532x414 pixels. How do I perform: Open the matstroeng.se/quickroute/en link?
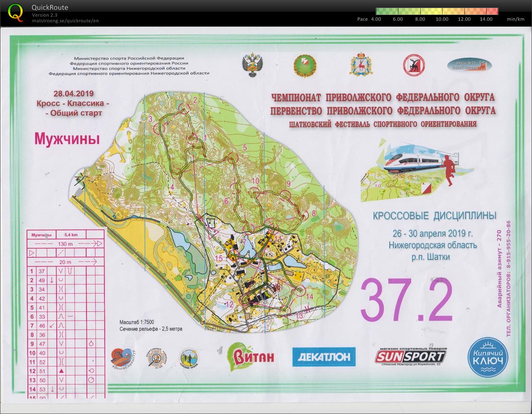(65, 21)
